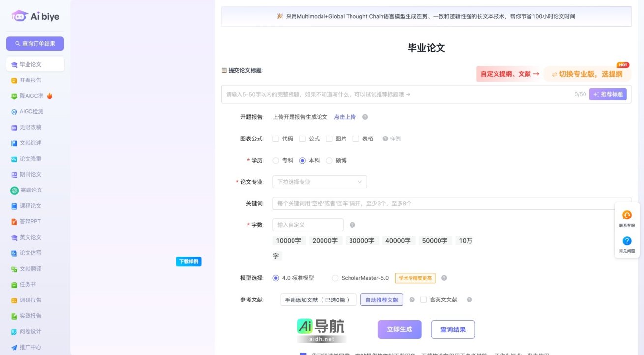Open the 论文专业 dropdown selector
This screenshot has height=355, width=644.
tap(320, 181)
